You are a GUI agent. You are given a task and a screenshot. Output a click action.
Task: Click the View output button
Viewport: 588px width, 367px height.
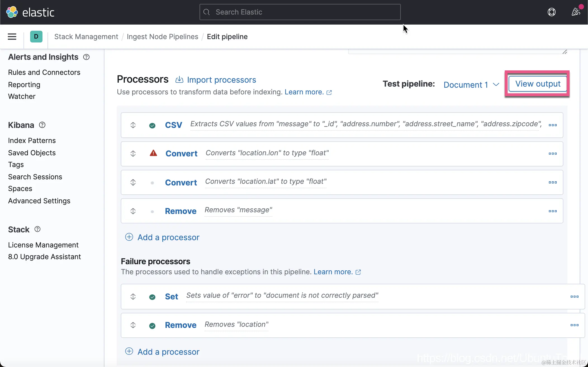point(538,84)
